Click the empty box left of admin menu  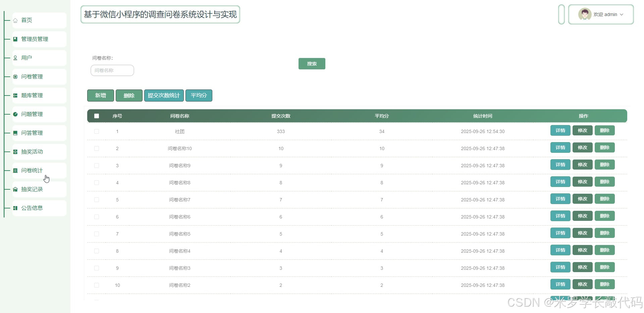tap(561, 14)
